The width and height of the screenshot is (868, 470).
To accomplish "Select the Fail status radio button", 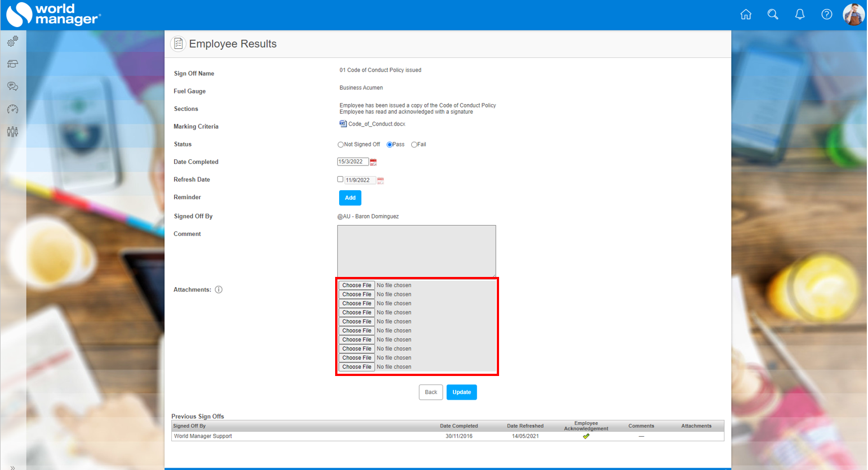I will point(414,145).
